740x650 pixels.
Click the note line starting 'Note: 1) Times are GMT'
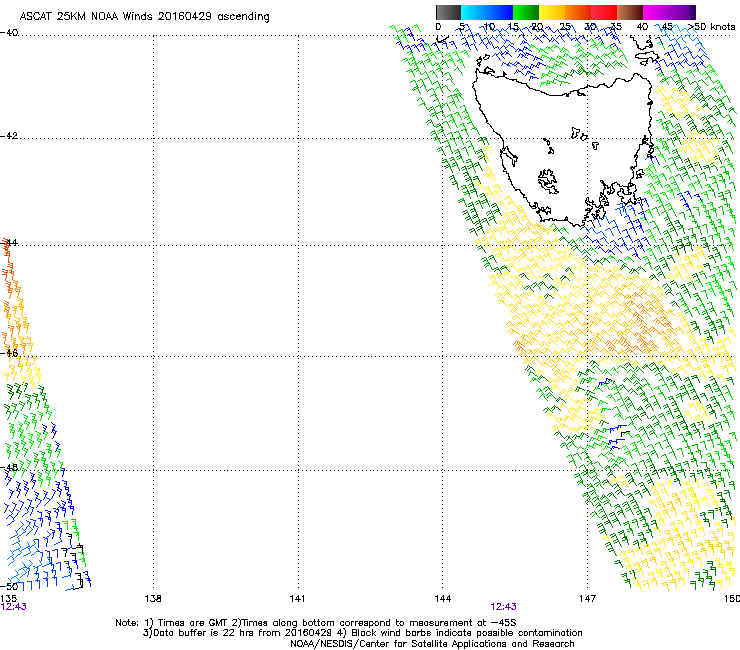coord(316,623)
